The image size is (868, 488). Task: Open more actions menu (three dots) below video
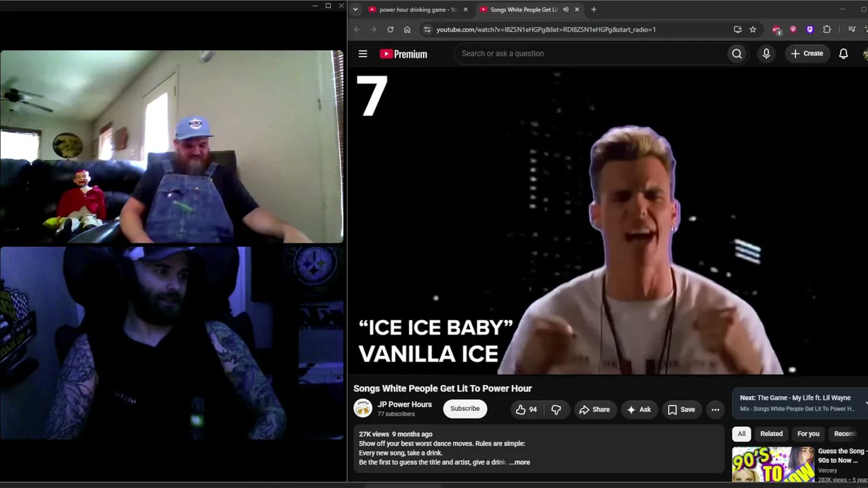tap(715, 409)
